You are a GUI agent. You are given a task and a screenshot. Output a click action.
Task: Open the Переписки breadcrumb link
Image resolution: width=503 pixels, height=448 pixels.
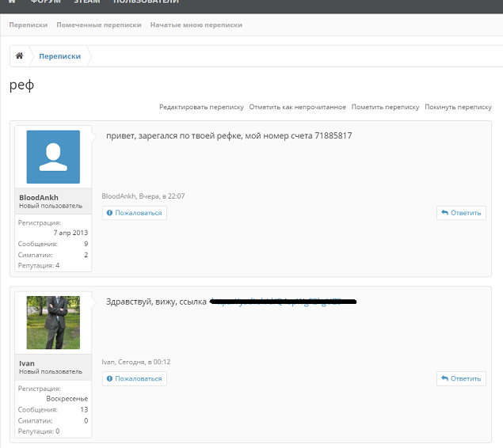coord(60,56)
